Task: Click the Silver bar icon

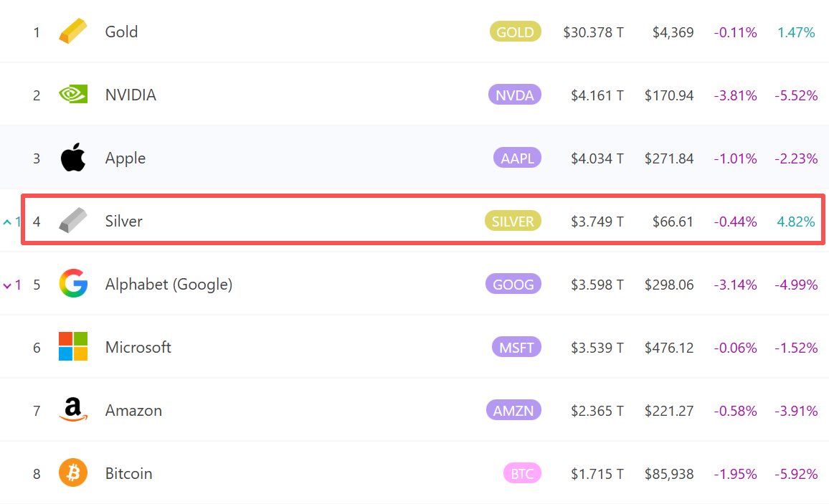Action: point(72,221)
